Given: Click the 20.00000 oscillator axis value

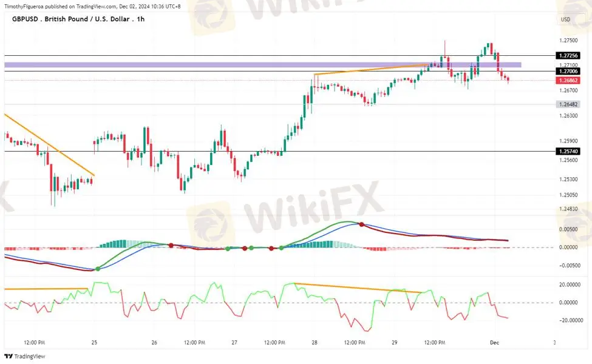Looking at the screenshot, I should [x=570, y=285].
